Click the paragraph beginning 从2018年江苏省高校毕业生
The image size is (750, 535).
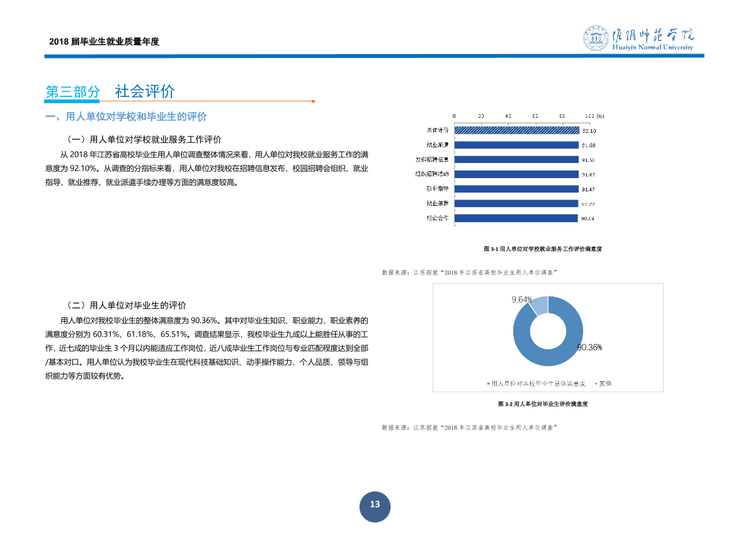[207, 168]
